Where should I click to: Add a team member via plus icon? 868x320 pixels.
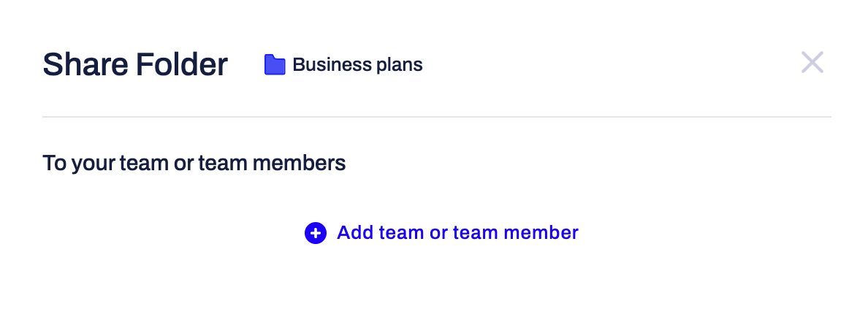tap(316, 233)
